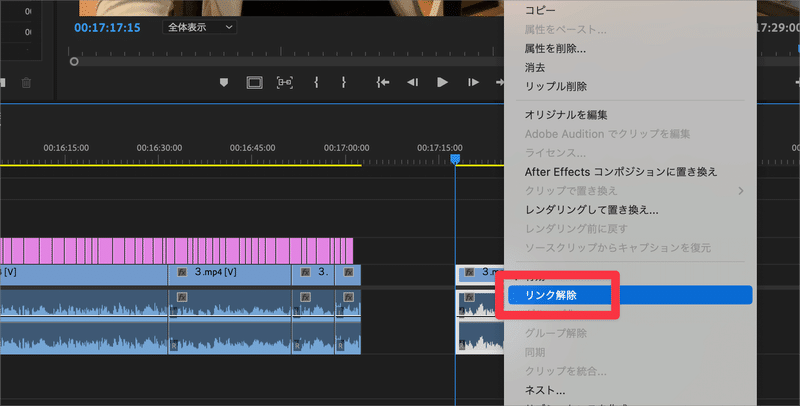The width and height of the screenshot is (800, 406).
Task: Click the blue timecode 00:17:17:15
Action: [107, 28]
